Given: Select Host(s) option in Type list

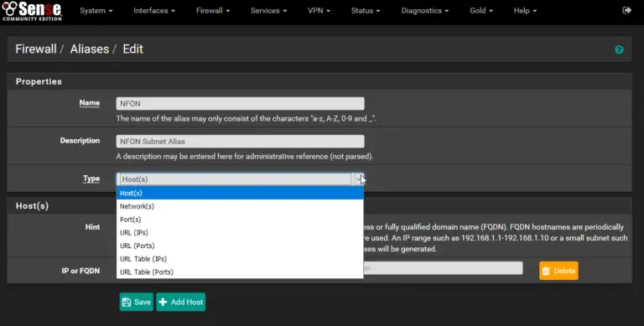Looking at the screenshot, I should pyautogui.click(x=240, y=193).
